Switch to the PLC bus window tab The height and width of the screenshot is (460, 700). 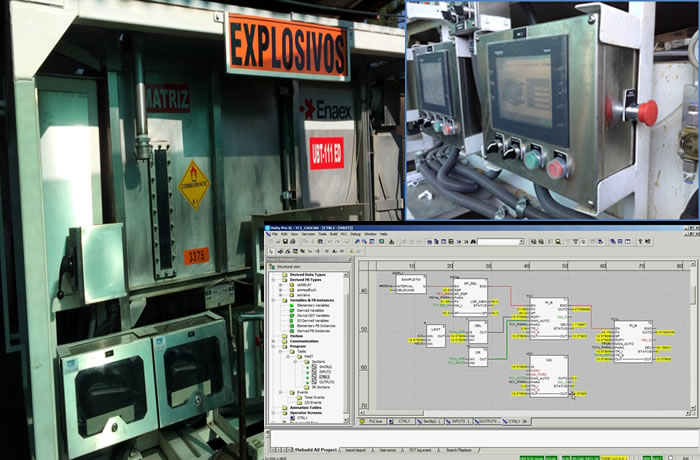(372, 421)
